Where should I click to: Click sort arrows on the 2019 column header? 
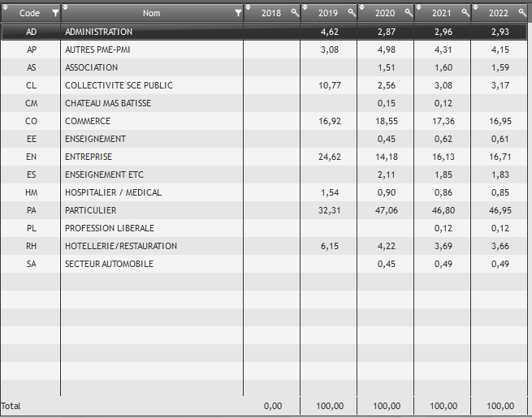click(305, 9)
